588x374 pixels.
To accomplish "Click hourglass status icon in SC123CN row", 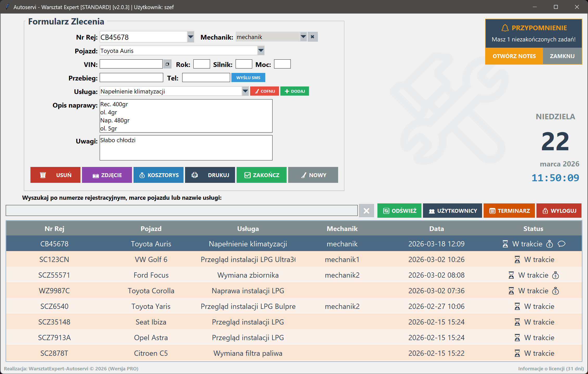I will [517, 260].
